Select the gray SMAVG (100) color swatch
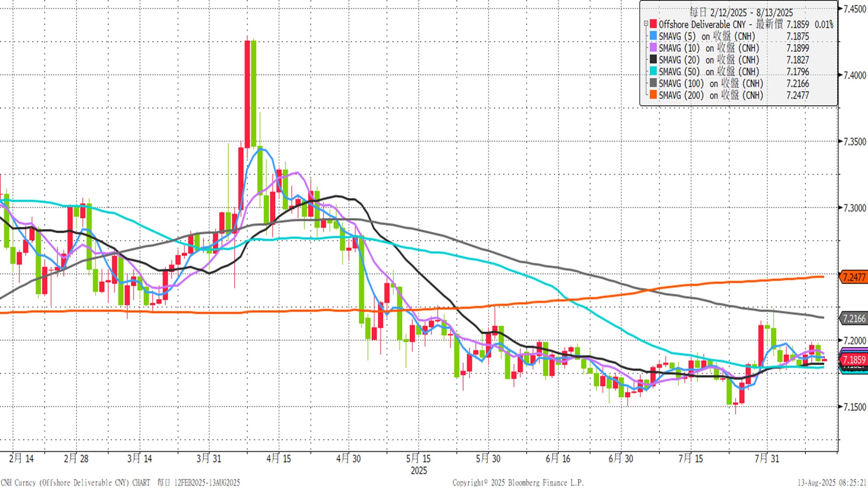Screen dimensions: 868x488 [653, 83]
